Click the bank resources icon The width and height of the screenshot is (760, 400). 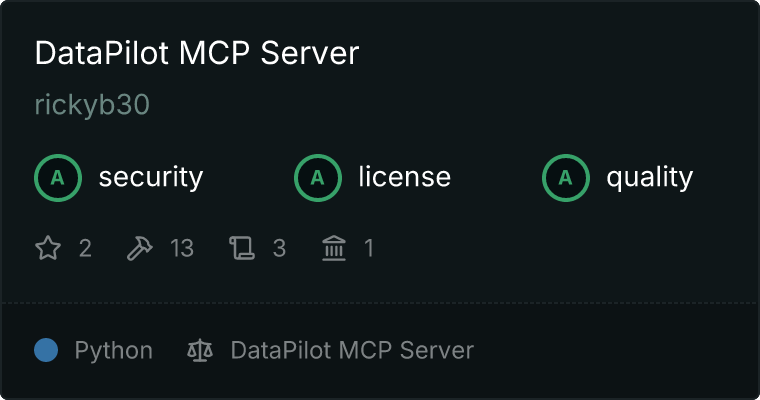(334, 248)
